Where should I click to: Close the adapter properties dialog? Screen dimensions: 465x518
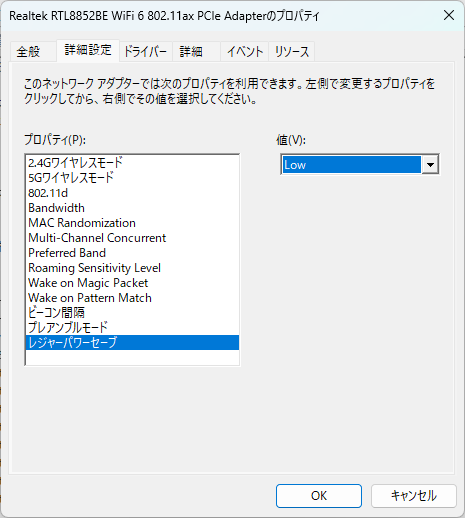[449, 15]
